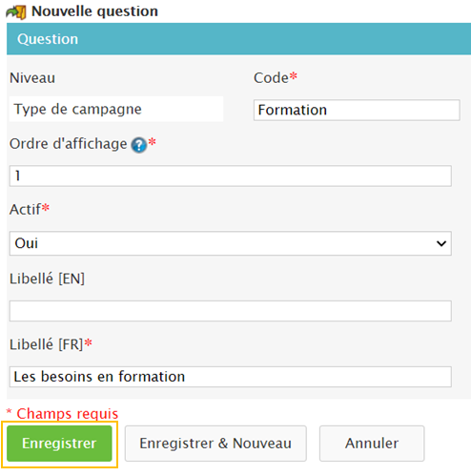Image resolution: width=471 pixels, height=476 pixels.
Task: Click the Code label
Action: tap(271, 78)
